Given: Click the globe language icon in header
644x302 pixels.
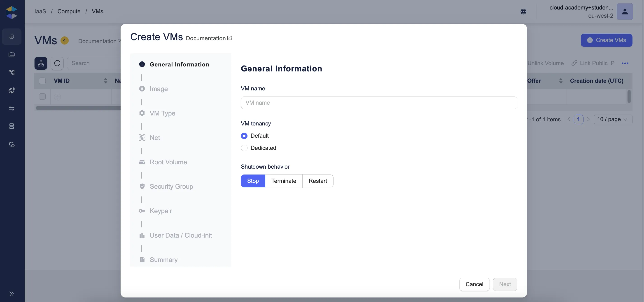Looking at the screenshot, I should [523, 12].
